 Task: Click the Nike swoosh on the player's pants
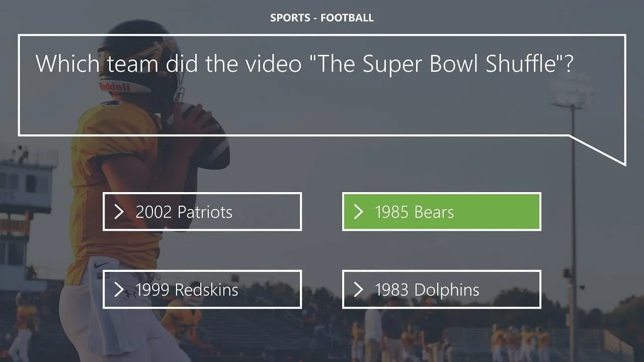[101, 265]
